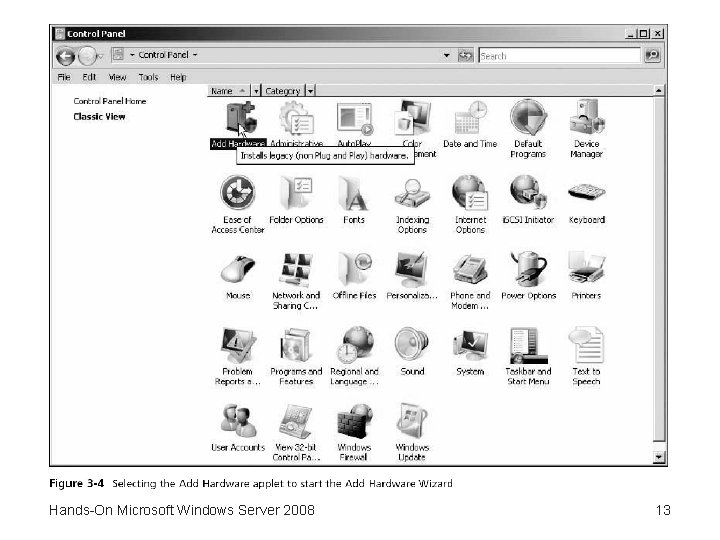Sort by the Name column header

(229, 91)
